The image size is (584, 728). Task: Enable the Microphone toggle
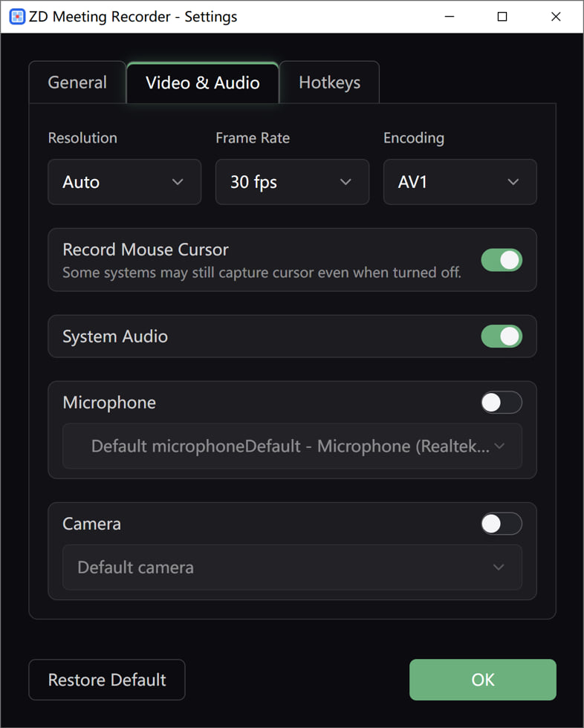tap(502, 403)
